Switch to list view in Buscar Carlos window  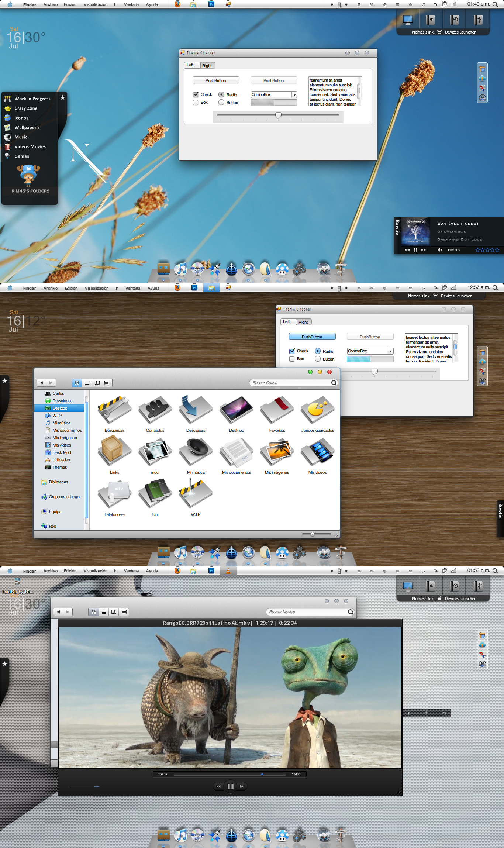point(87,383)
